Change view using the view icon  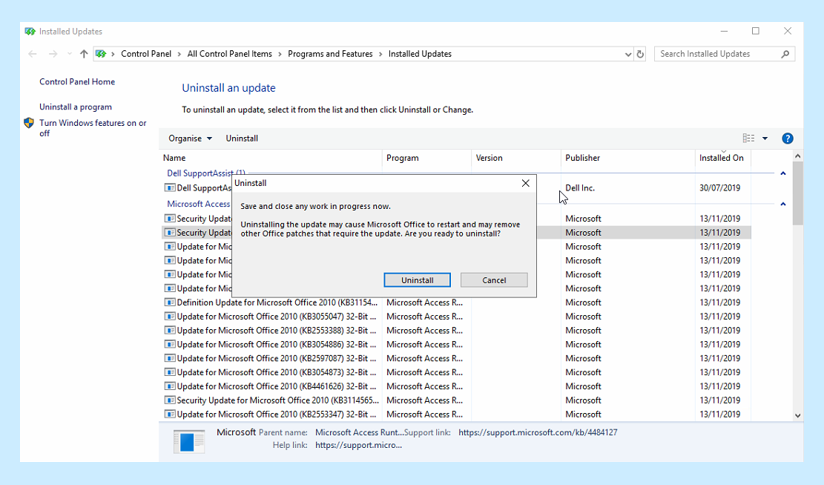748,138
